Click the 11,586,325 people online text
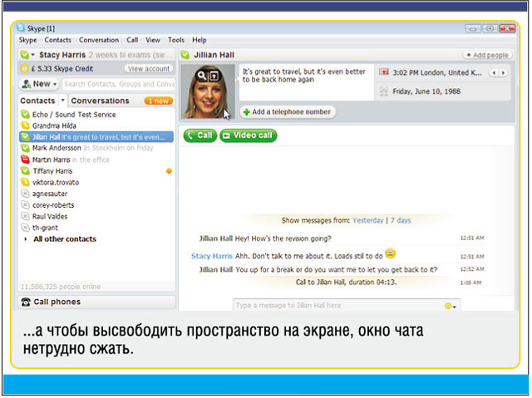The width and height of the screenshot is (532, 398). coord(61,287)
